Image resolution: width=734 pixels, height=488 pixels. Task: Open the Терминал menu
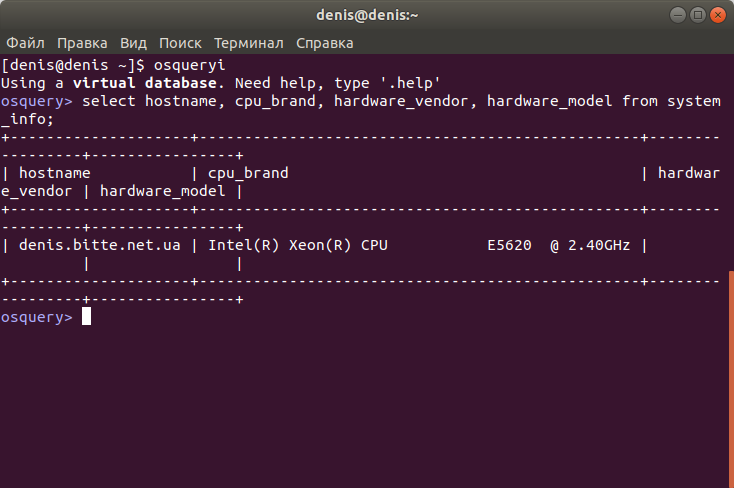pos(249,43)
